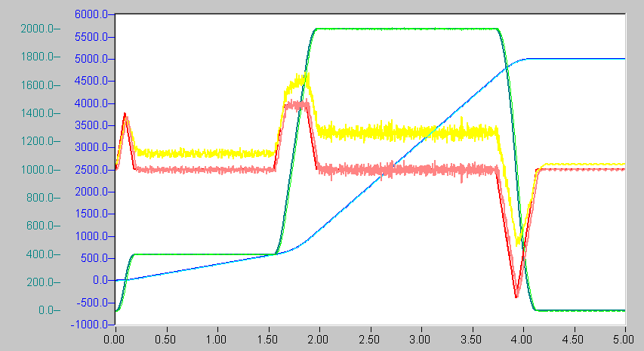Click the 500.0 blue axis label
Screen dimensions: 644x351
(x=95, y=258)
